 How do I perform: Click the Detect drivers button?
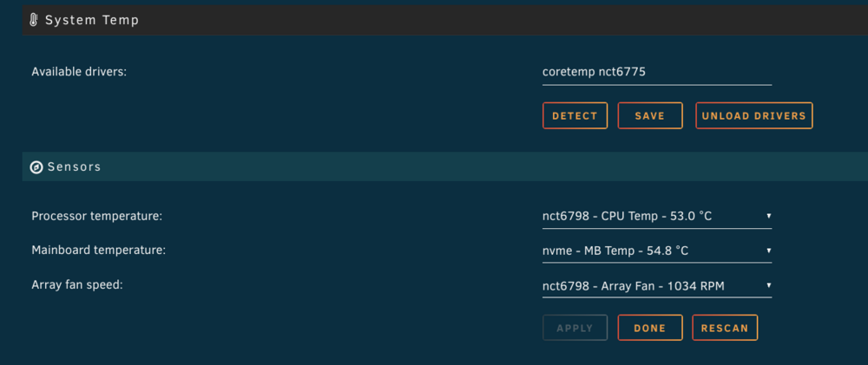[575, 115]
